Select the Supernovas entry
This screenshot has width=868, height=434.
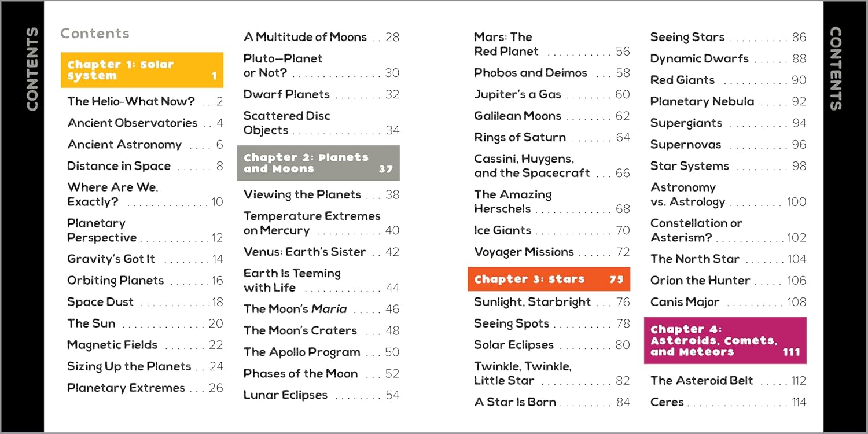pos(728,144)
